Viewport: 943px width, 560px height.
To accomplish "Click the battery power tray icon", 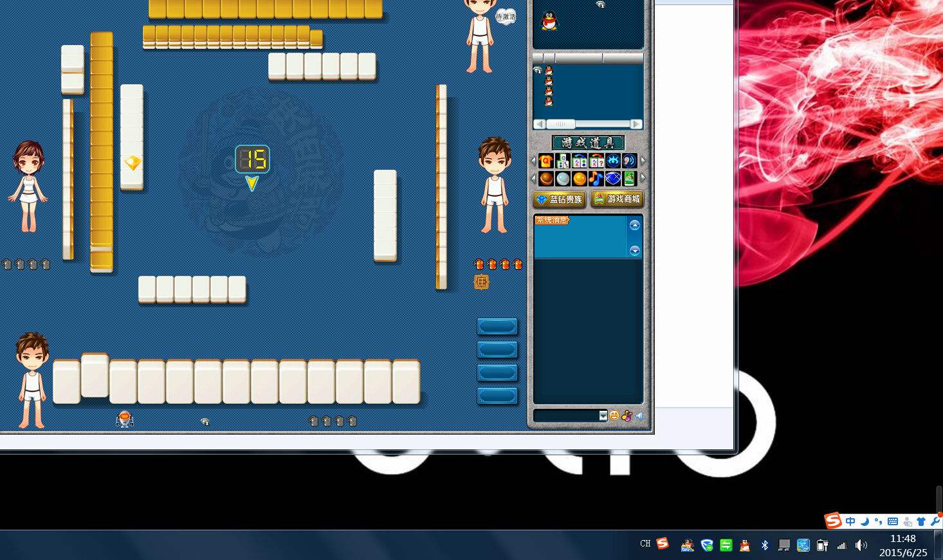I will [x=822, y=545].
